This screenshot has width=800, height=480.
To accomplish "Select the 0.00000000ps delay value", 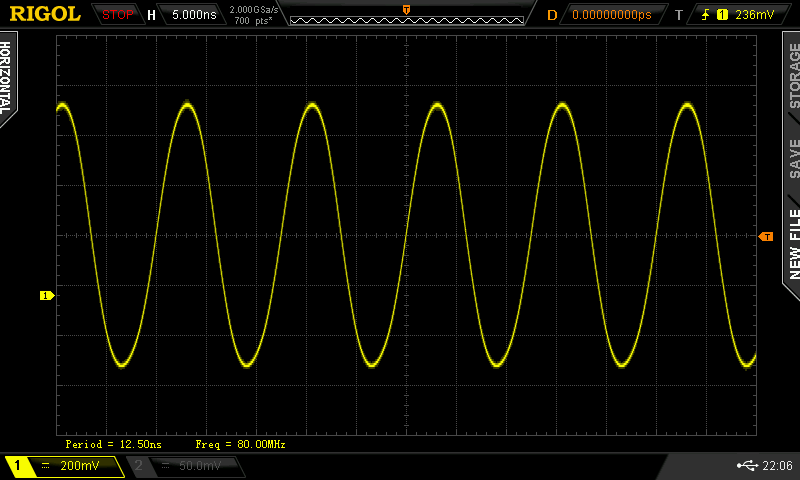I will coord(612,15).
